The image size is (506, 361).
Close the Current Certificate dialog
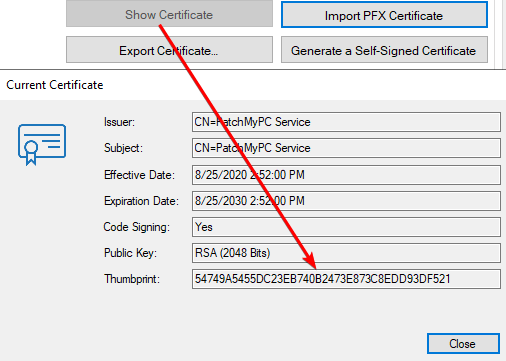[x=463, y=343]
